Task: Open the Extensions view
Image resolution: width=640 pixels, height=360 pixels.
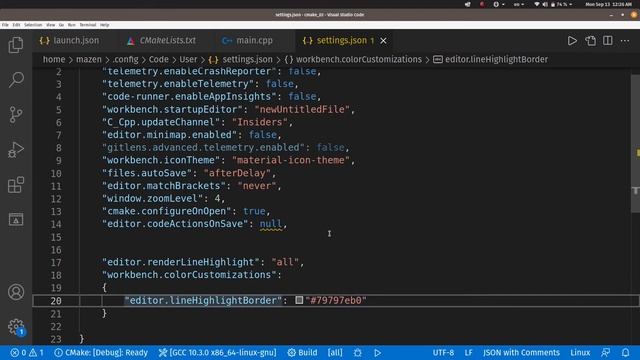Action: click(16, 185)
